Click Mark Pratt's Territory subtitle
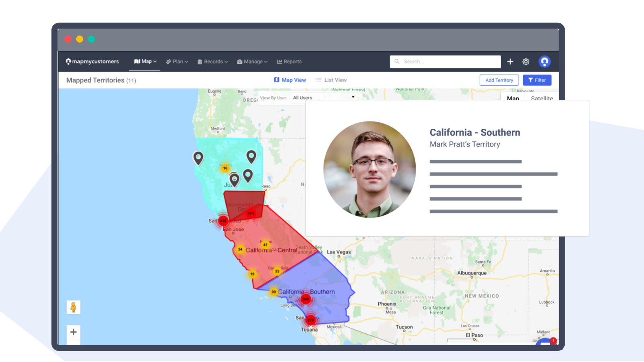The image size is (644, 362). click(x=465, y=144)
